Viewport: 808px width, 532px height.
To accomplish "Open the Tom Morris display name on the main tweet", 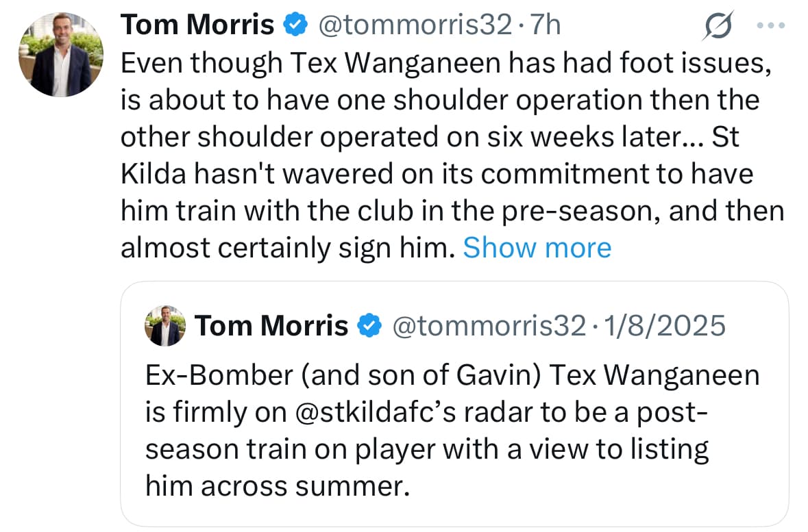I will [x=197, y=26].
